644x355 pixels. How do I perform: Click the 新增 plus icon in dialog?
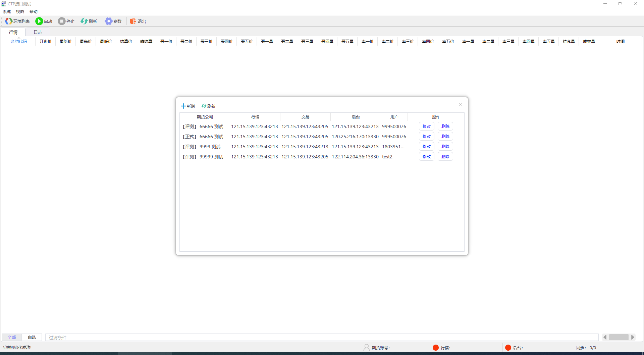tap(183, 106)
